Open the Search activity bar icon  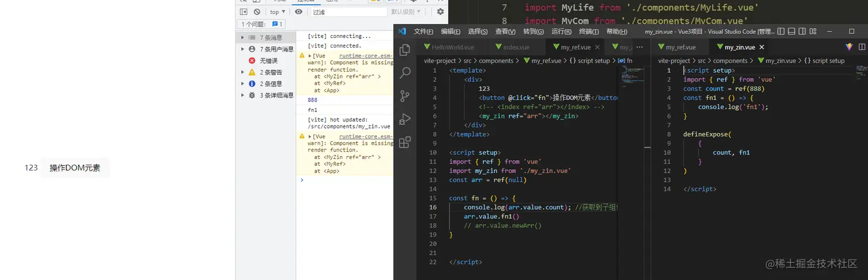click(x=405, y=73)
